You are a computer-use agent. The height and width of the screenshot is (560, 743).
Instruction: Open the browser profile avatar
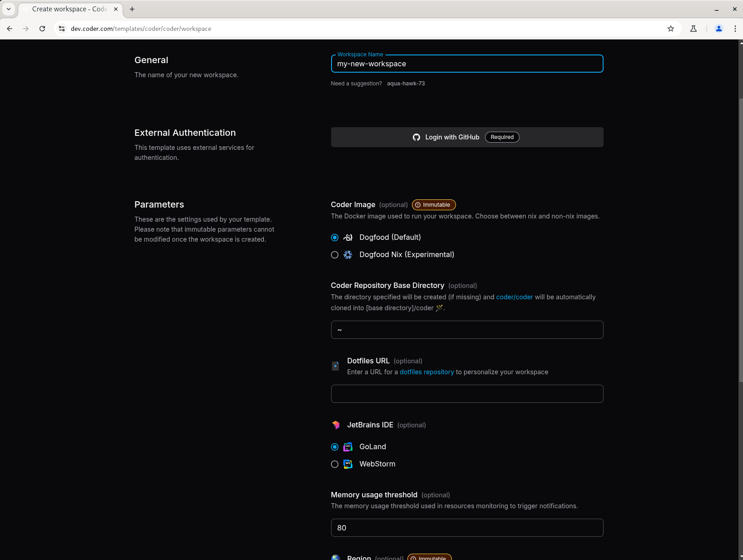click(x=719, y=29)
